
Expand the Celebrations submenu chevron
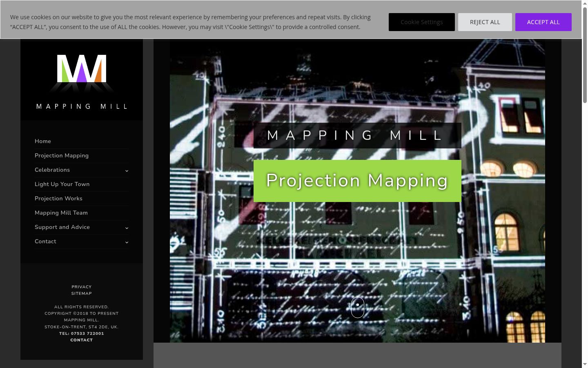tap(127, 171)
